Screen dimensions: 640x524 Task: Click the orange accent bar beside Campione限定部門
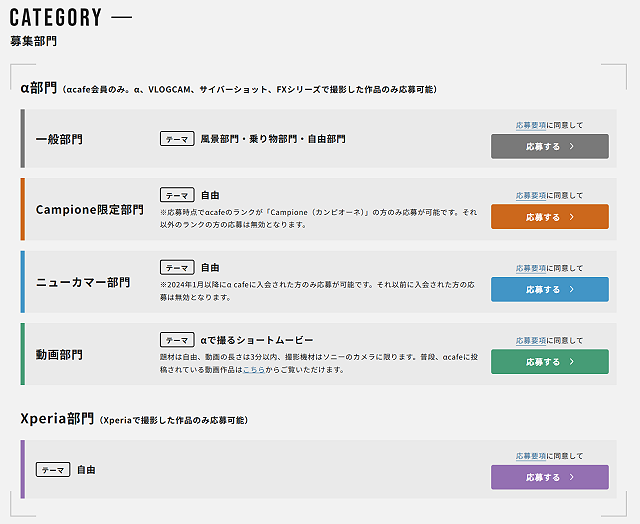tap(23, 210)
